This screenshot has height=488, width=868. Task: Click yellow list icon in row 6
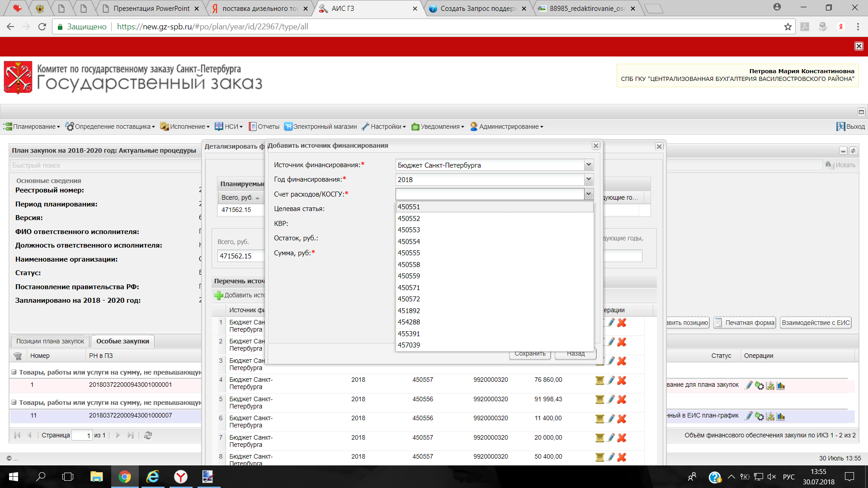tap(599, 419)
